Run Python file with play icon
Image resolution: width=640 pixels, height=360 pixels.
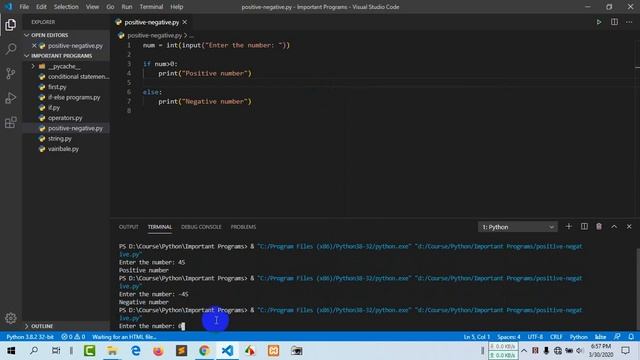pyautogui.click(x=599, y=22)
